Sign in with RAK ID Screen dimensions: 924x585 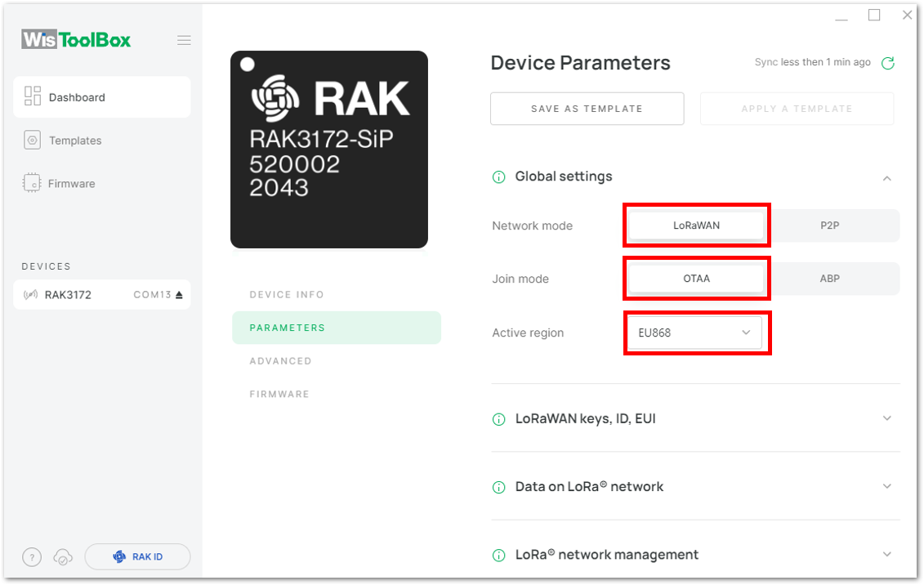[137, 556]
